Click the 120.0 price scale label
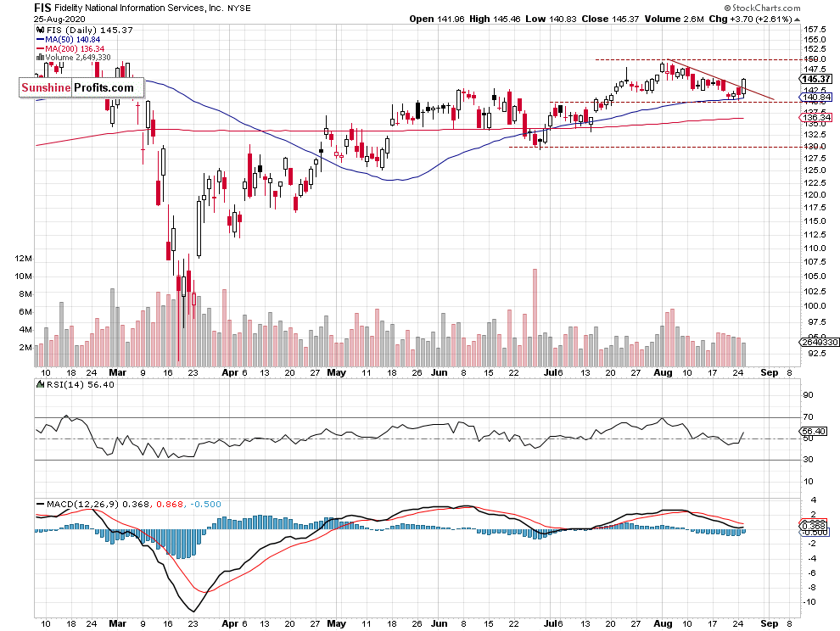This screenshot has height=631, width=840. coord(815,195)
